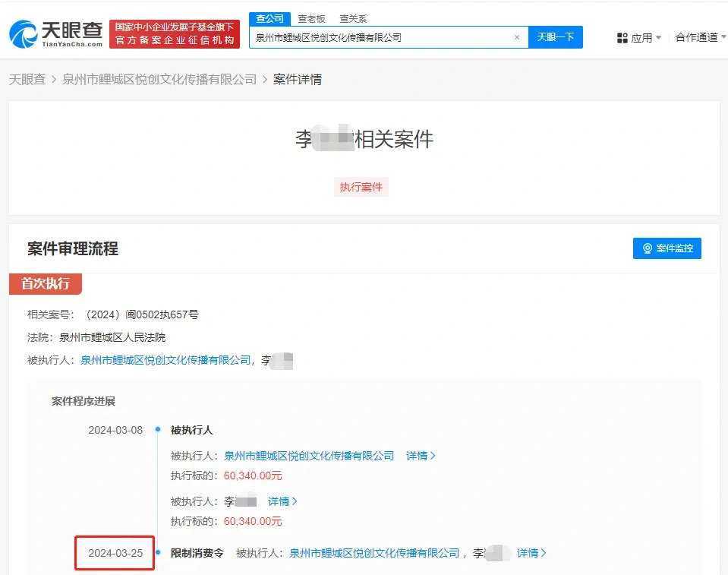Viewport: 728px width, 575px height.
Task: Click the 执行案件 tag
Action: pyautogui.click(x=361, y=187)
